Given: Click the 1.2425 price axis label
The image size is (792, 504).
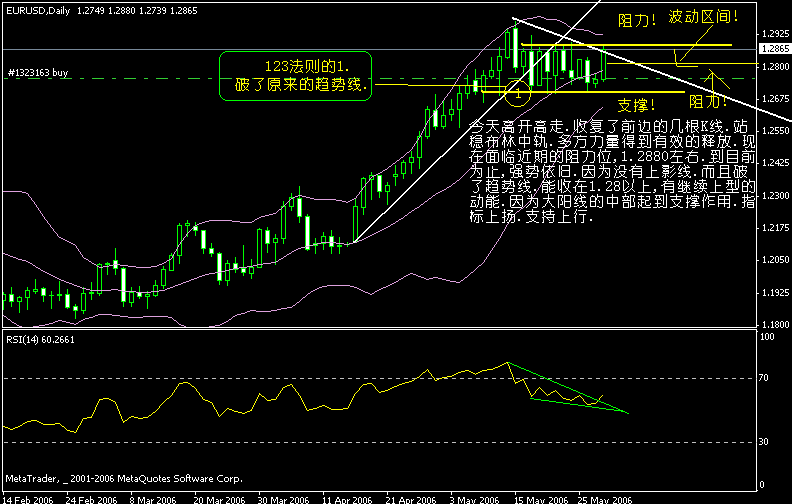Looking at the screenshot, I should 775,163.
